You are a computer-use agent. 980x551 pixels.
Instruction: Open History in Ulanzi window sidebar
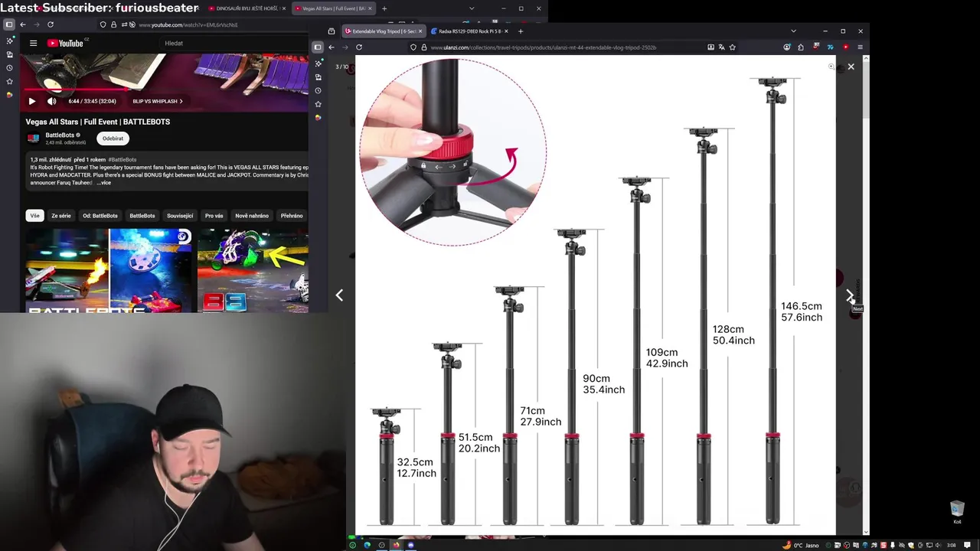[318, 90]
